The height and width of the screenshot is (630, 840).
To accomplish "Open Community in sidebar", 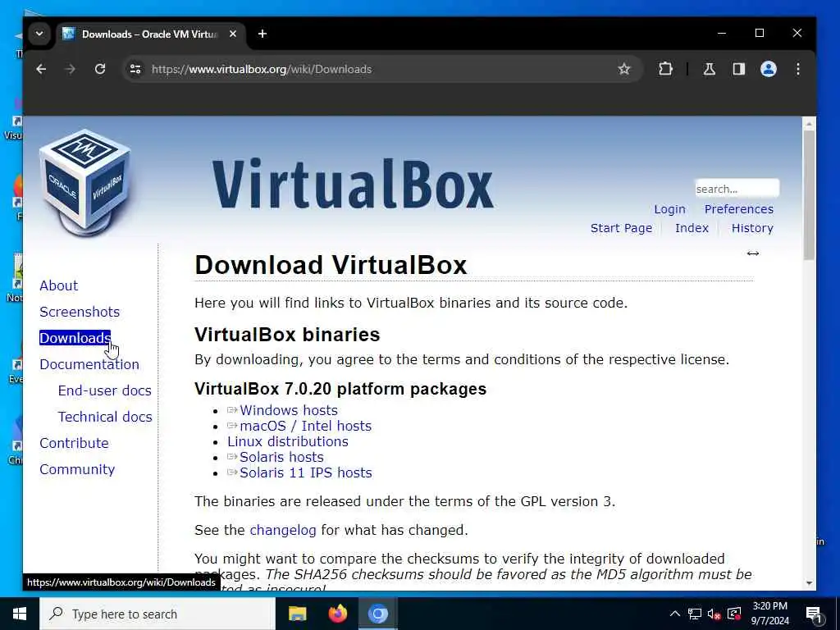I will pyautogui.click(x=77, y=469).
